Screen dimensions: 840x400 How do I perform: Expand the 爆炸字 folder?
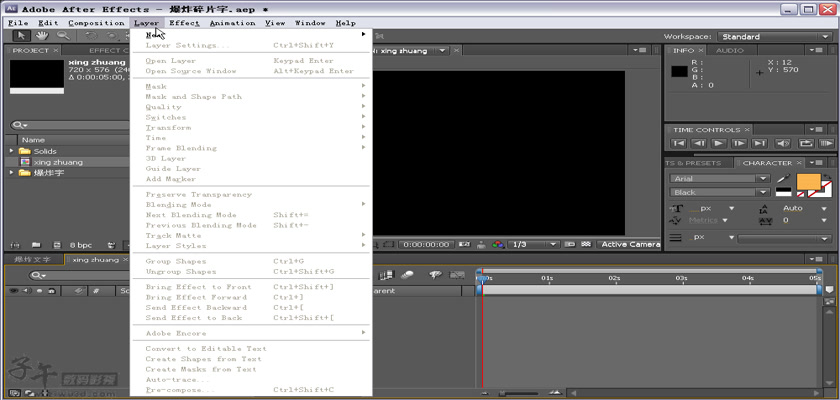coord(11,172)
